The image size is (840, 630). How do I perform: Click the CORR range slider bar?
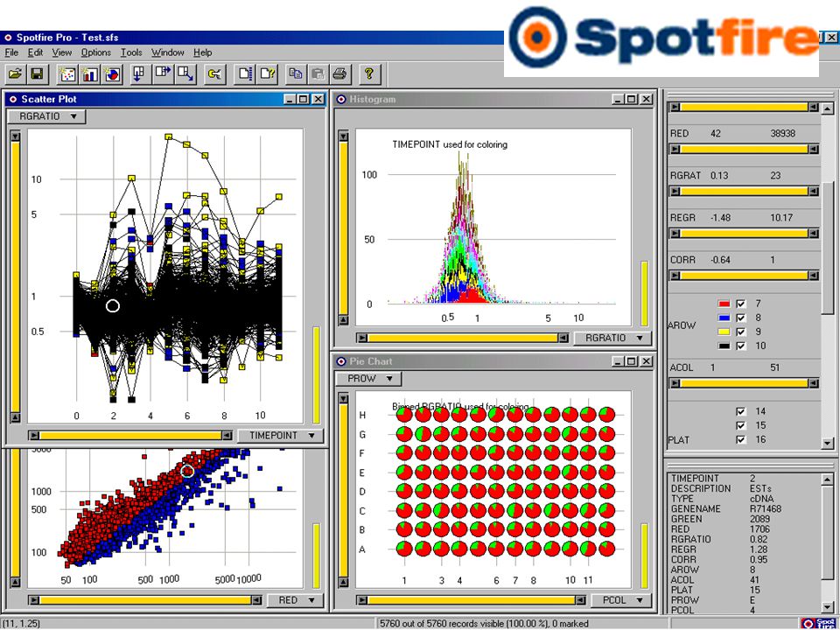coord(745,276)
